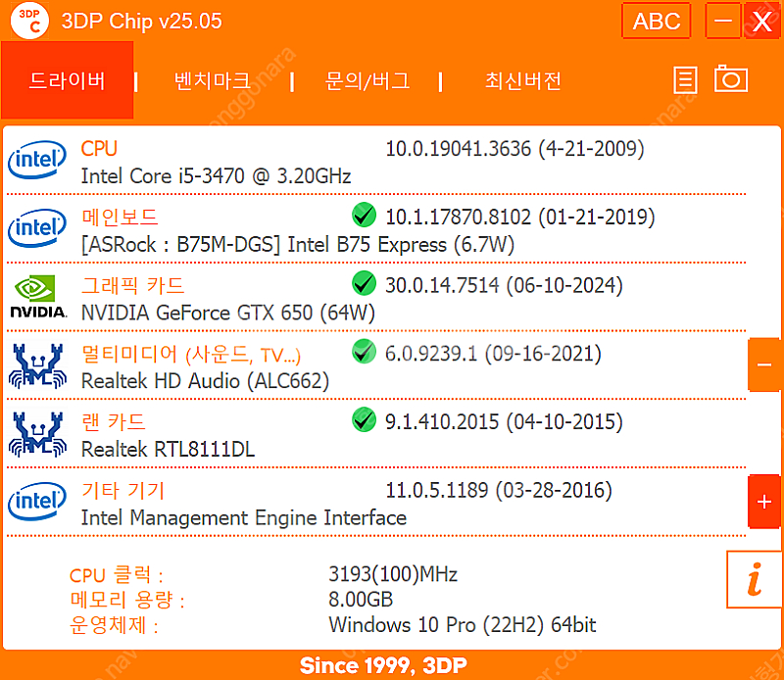This screenshot has width=784, height=680.
Task: Open the 문의/버그 tab
Action: click(x=367, y=81)
